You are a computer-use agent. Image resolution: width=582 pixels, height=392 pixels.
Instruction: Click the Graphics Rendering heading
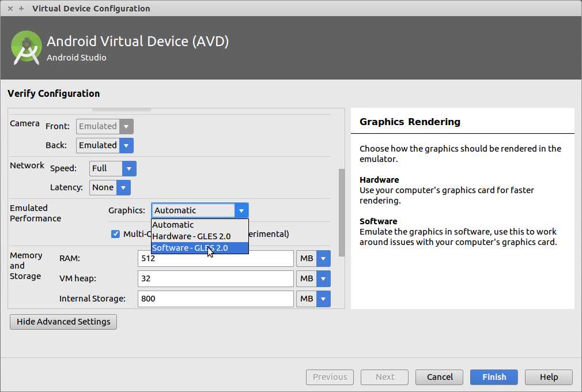tap(410, 122)
